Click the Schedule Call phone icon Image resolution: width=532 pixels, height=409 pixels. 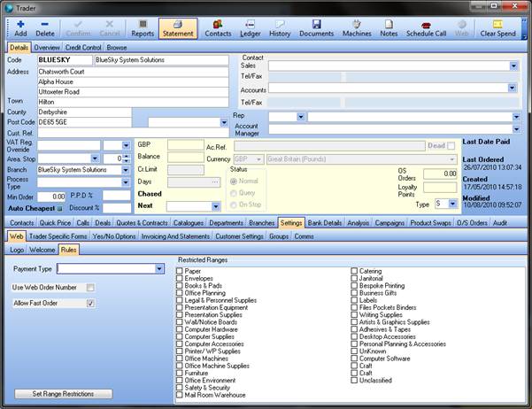pyautogui.click(x=426, y=25)
